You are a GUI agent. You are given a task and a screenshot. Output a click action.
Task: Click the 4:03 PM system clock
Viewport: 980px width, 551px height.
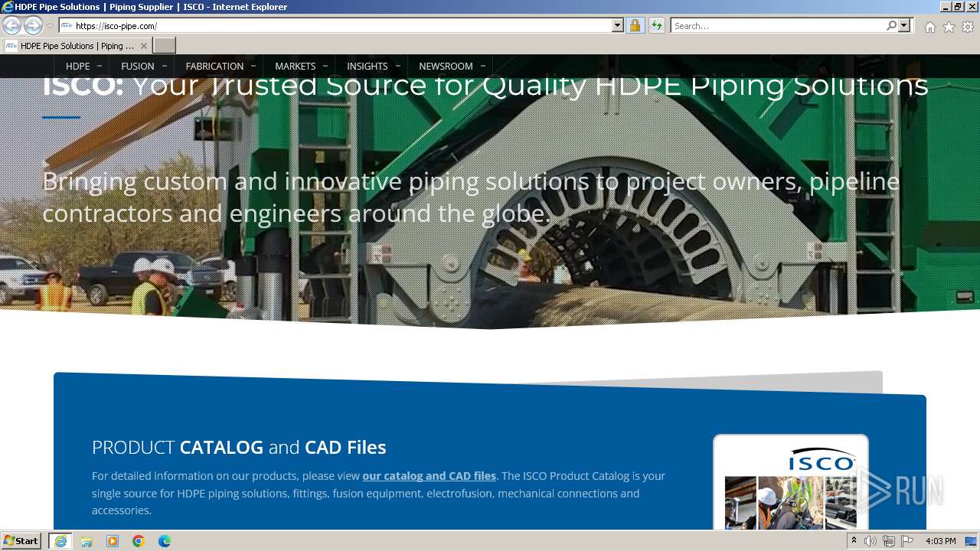coord(940,541)
